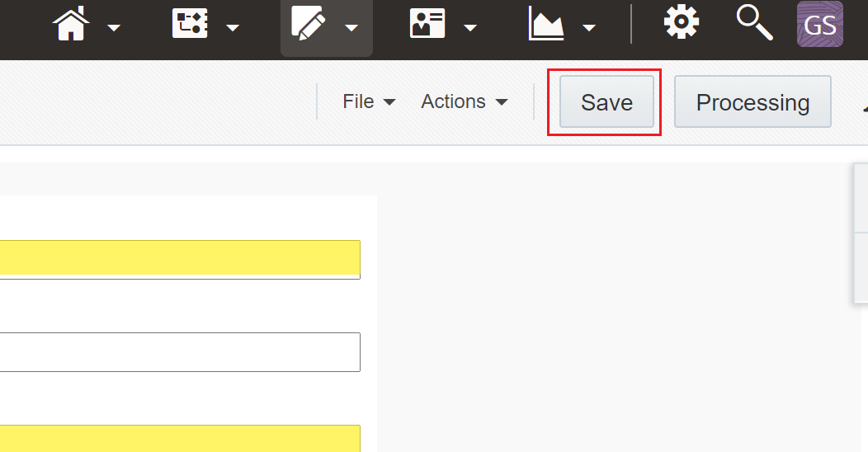868x452 pixels.
Task: Go to the Home icon
Action: [71, 24]
